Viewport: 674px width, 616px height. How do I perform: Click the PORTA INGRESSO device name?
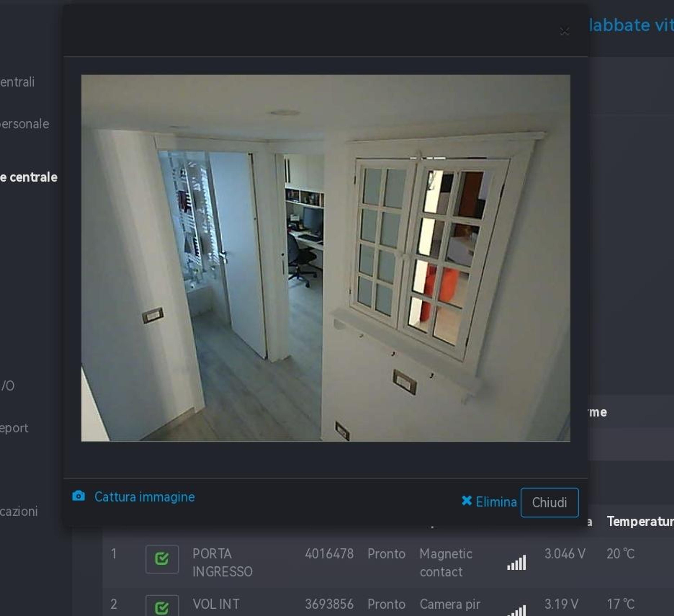click(x=222, y=562)
